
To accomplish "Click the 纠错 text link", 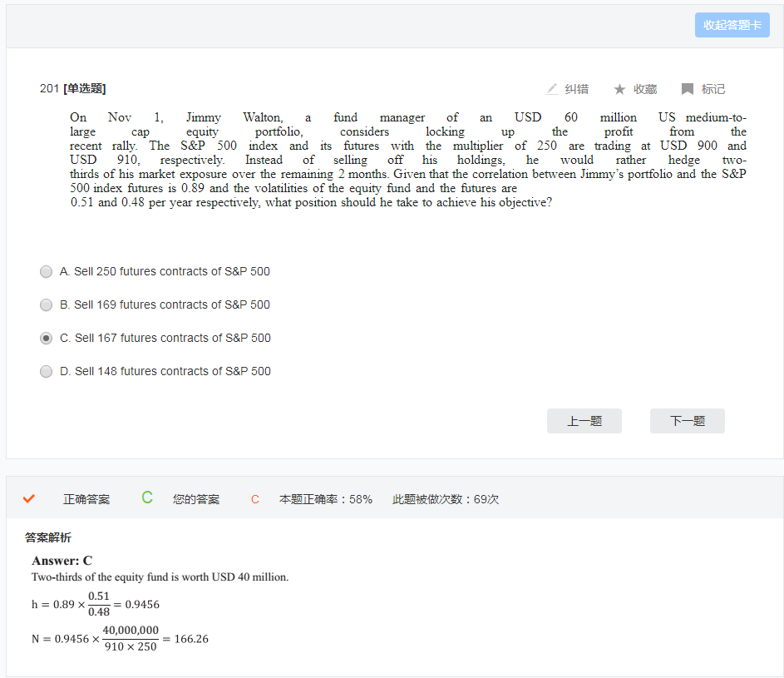I will [577, 89].
